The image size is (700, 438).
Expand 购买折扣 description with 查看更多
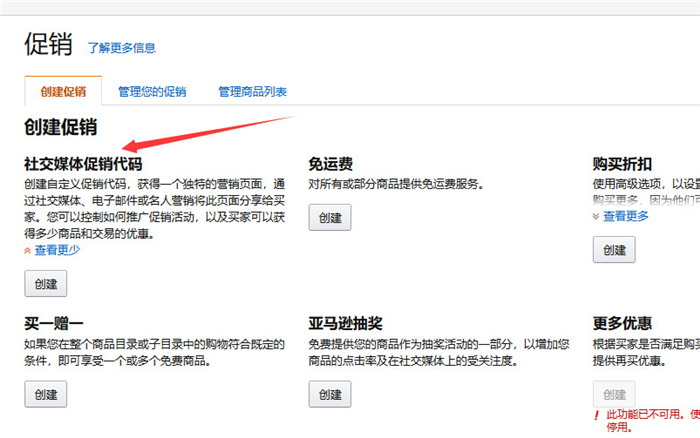tap(625, 217)
